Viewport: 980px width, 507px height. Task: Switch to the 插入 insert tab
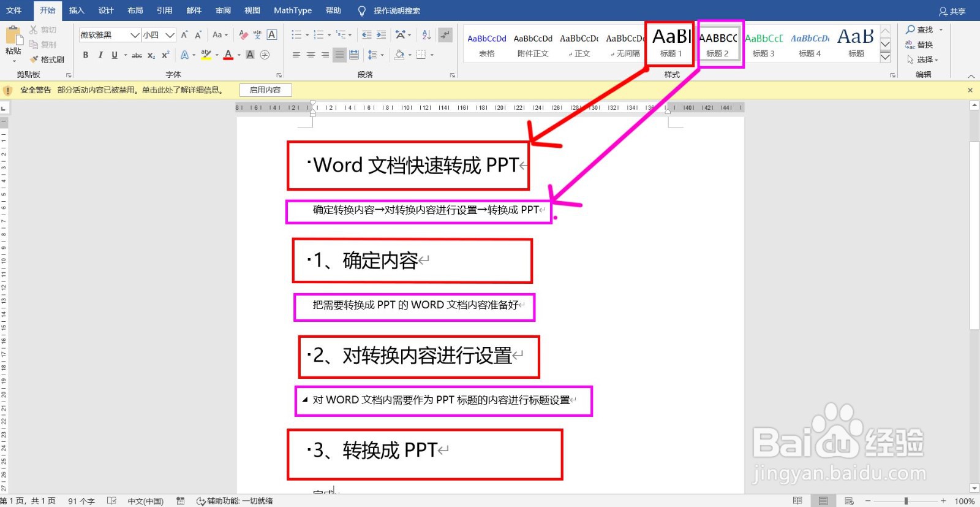[x=77, y=10]
